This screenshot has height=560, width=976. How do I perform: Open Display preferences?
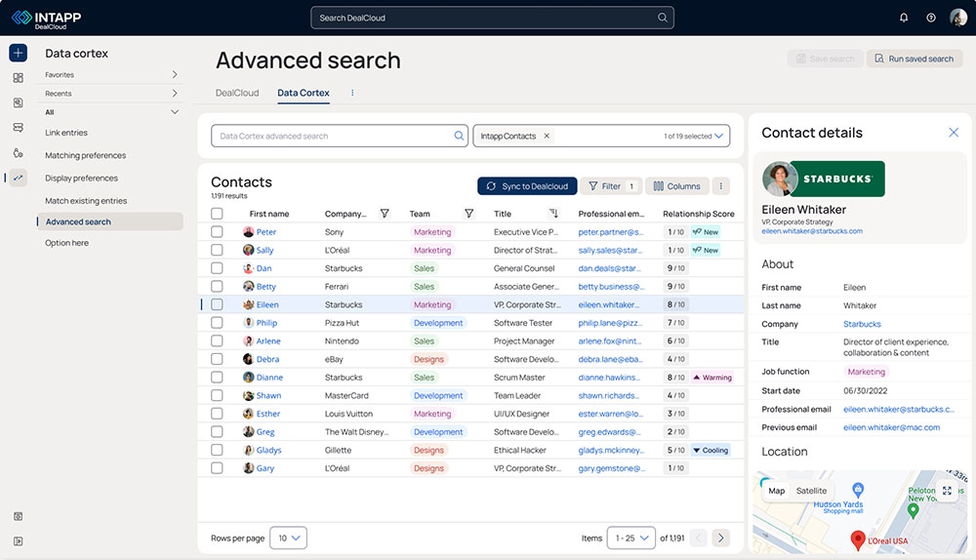(x=81, y=178)
